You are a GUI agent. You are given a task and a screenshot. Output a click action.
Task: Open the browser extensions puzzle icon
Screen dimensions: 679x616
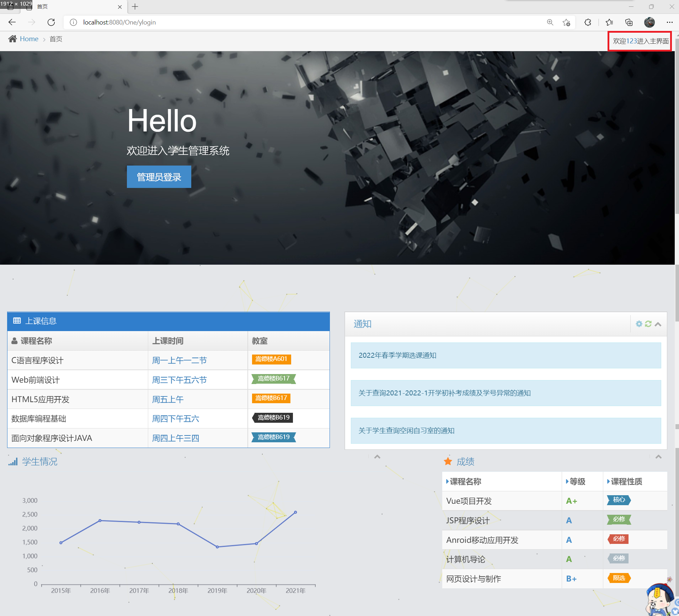588,22
